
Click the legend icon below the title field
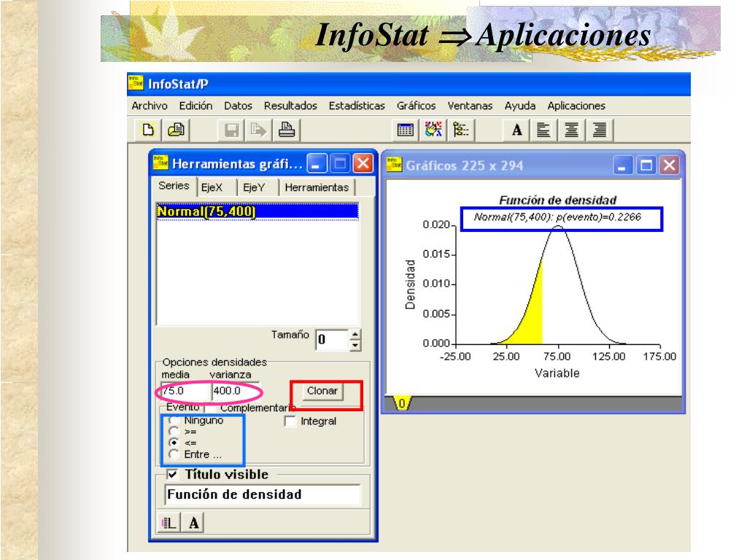click(169, 523)
